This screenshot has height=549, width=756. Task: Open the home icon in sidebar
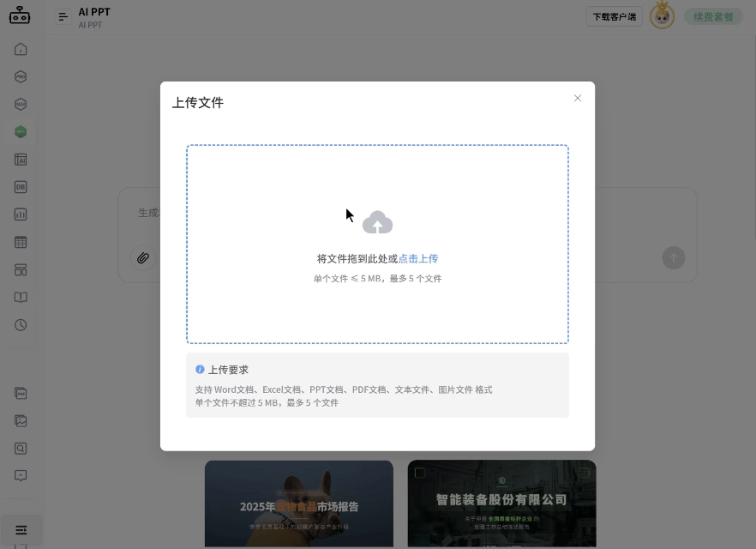[x=21, y=49]
